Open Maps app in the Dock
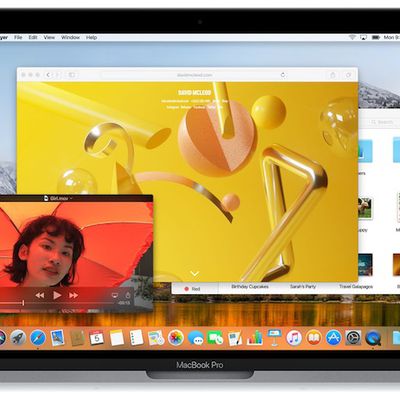 tap(156, 338)
